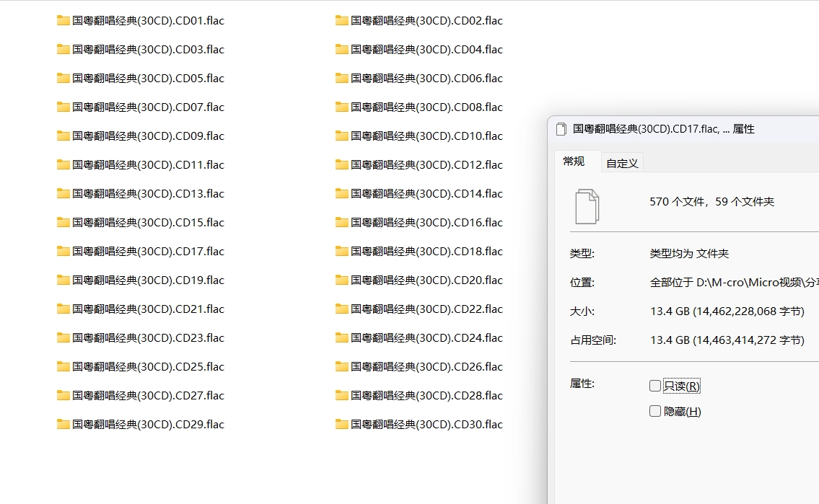
Task: Click the folder icon of CD01.flac
Action: tap(63, 21)
